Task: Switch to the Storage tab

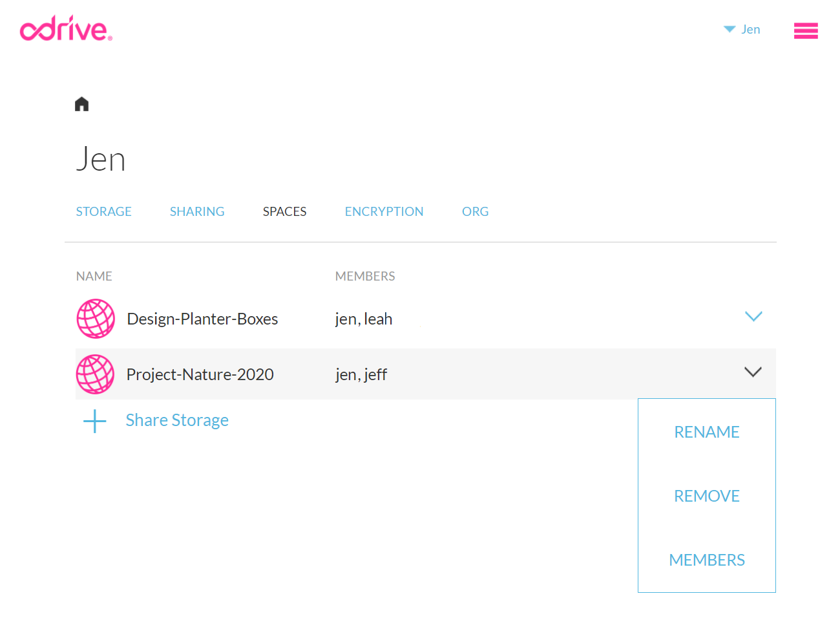Action: click(103, 211)
